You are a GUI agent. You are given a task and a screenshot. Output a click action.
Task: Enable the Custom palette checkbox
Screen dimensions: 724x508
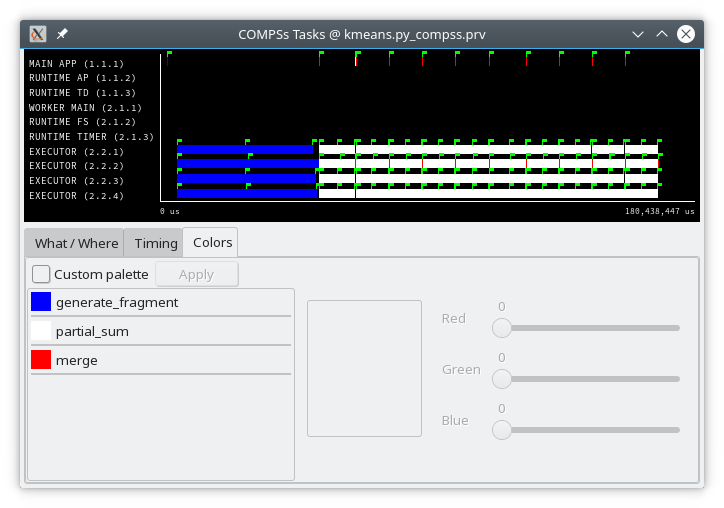click(x=41, y=274)
